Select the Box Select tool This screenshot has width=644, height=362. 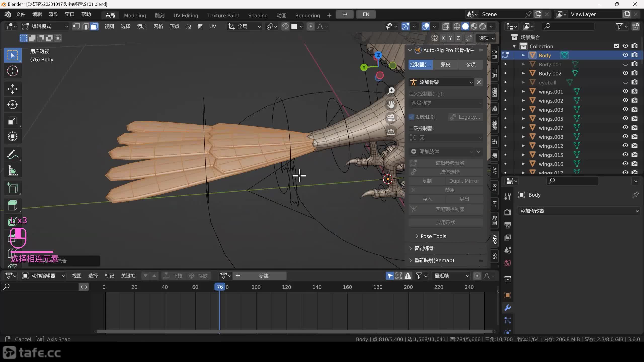pyautogui.click(x=13, y=55)
